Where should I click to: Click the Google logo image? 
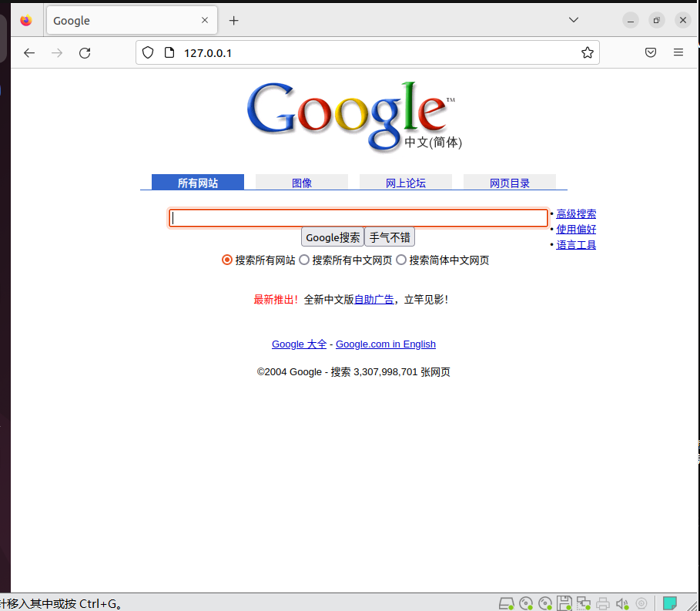pyautogui.click(x=354, y=117)
